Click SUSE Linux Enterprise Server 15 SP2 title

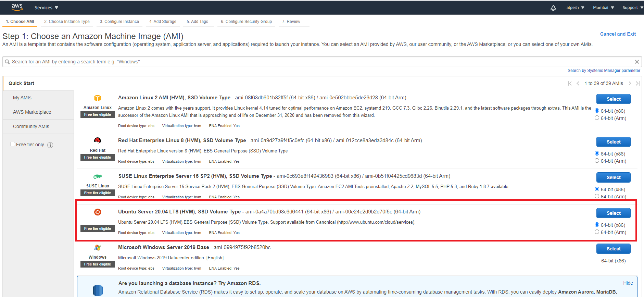click(x=195, y=176)
